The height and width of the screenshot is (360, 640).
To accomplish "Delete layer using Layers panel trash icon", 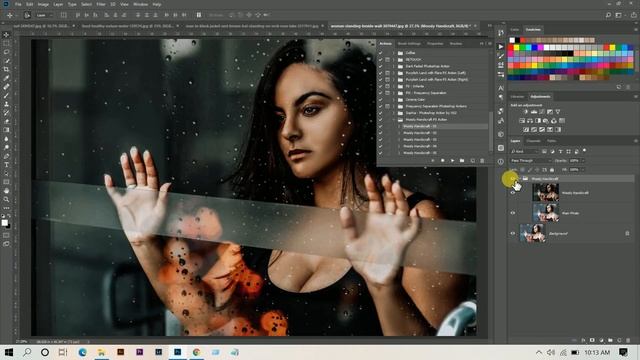I will point(628,340).
